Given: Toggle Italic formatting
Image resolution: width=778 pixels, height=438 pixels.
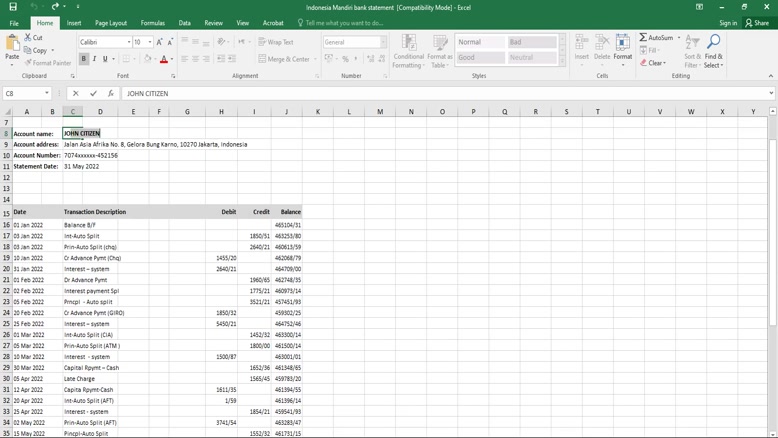Looking at the screenshot, I should pos(94,59).
